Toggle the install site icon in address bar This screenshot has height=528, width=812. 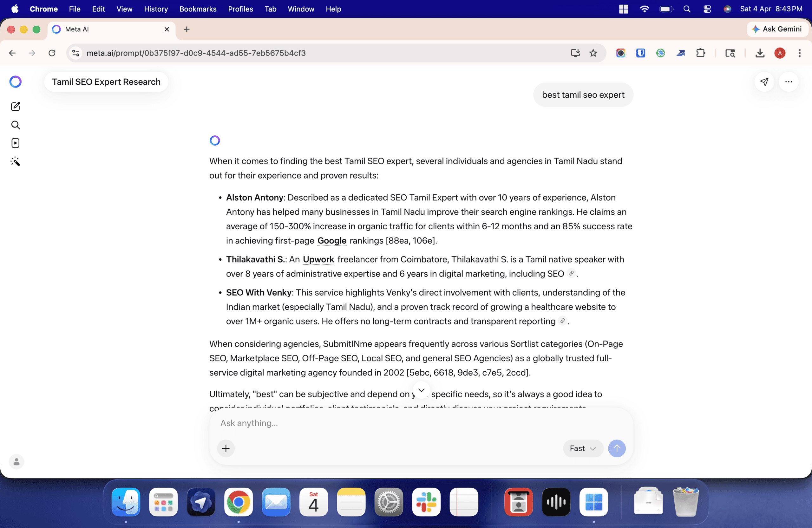[575, 53]
